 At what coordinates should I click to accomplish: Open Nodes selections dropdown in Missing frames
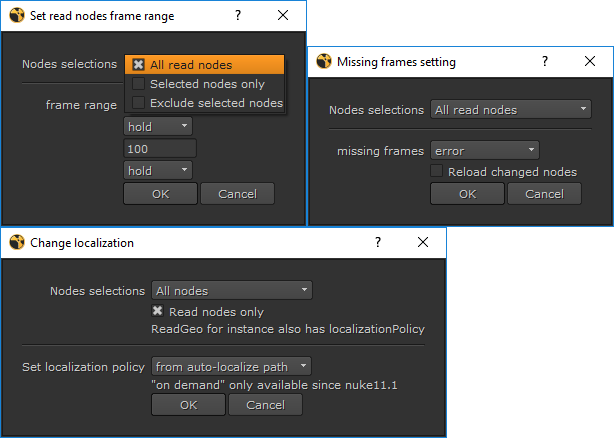(x=510, y=110)
